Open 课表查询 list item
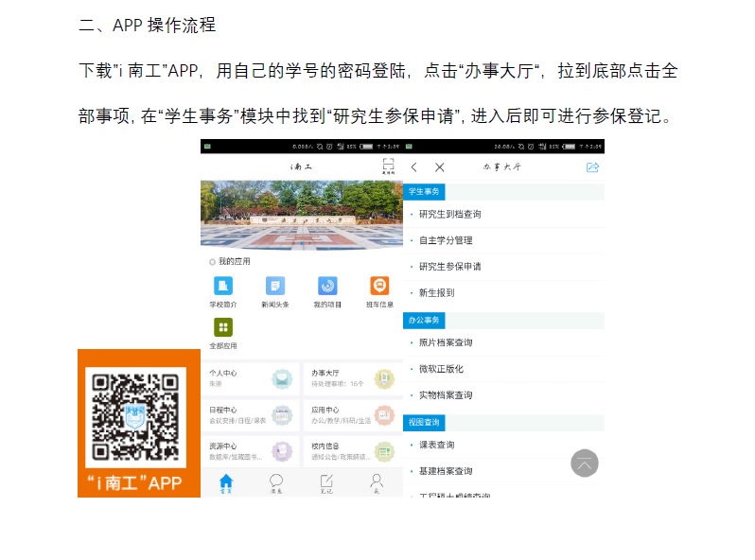Viewport: 755px width, 560px height. click(x=503, y=445)
